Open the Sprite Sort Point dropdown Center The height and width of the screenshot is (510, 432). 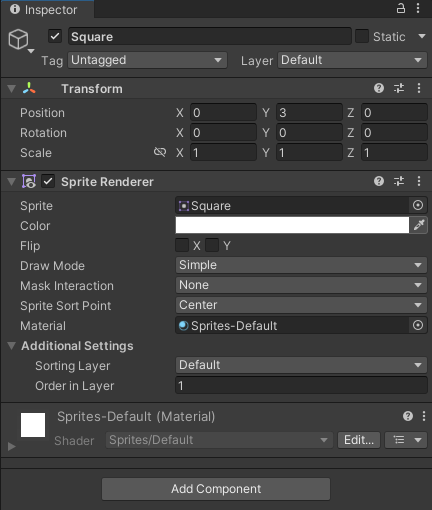[x=301, y=305]
